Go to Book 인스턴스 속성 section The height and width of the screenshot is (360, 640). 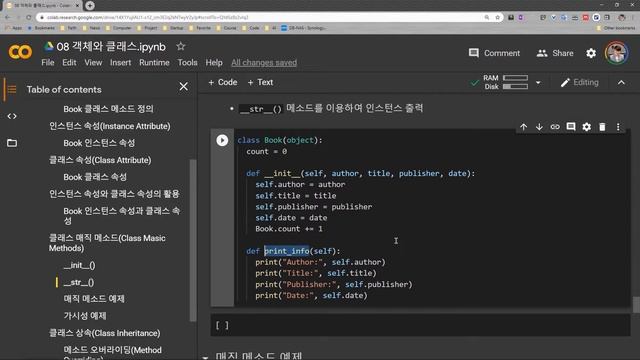[x=99, y=143]
